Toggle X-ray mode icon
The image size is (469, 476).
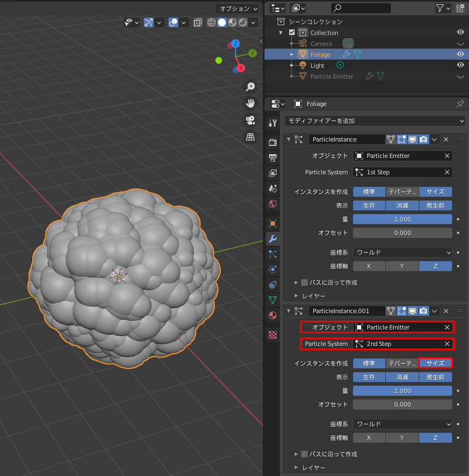[198, 22]
